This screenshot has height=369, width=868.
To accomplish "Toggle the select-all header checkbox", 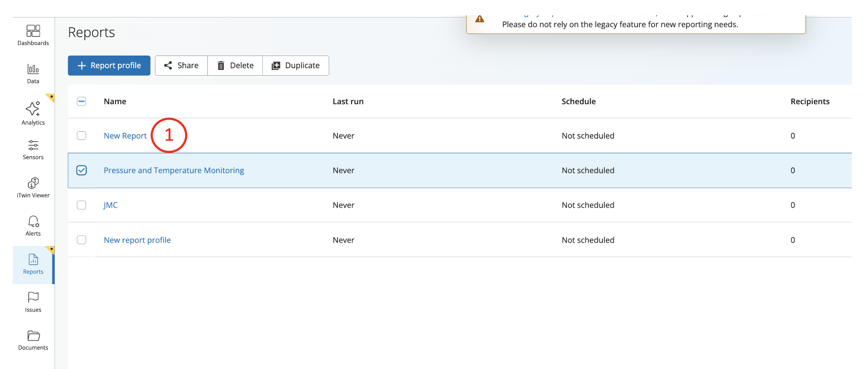I will (x=82, y=101).
